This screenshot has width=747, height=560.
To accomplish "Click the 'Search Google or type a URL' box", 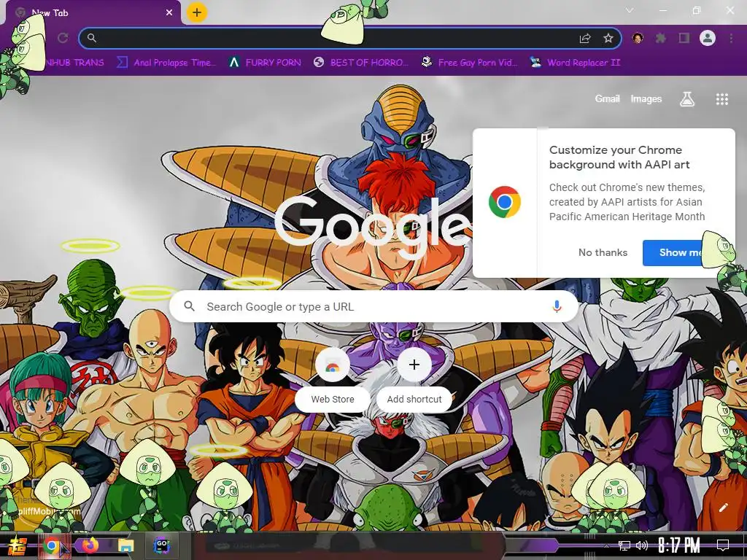I will point(374,307).
